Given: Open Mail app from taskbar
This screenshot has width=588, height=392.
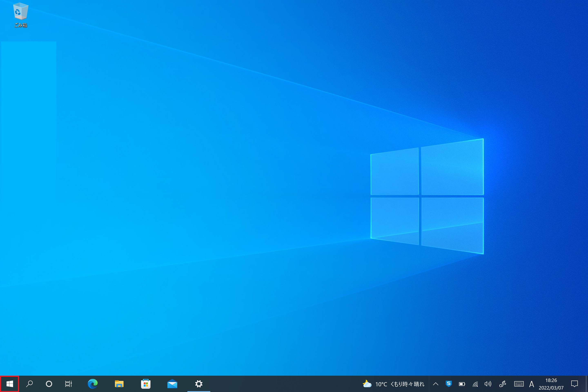Looking at the screenshot, I should 172,384.
